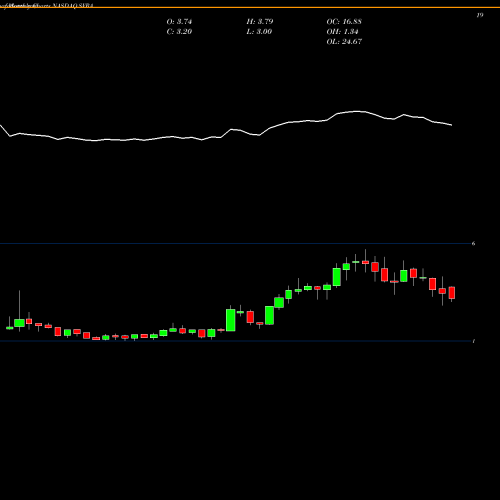Screen dimensions: 500x500
Task: Click the close price 'C: 3.20' value
Action: (179, 32)
